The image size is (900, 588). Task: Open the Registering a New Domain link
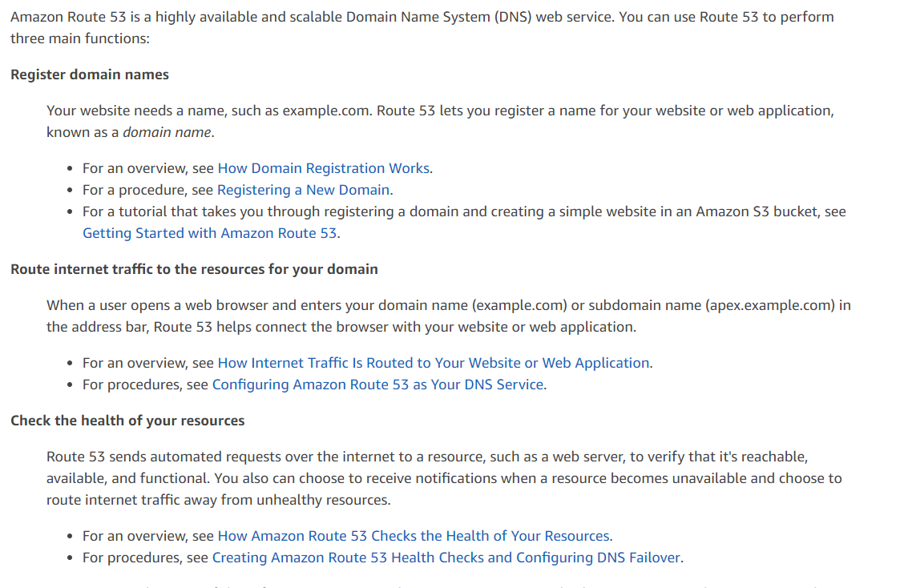pyautogui.click(x=303, y=190)
